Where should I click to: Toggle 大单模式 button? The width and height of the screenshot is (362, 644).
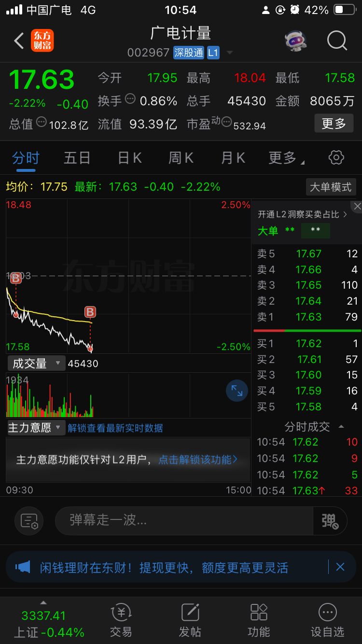(x=331, y=187)
